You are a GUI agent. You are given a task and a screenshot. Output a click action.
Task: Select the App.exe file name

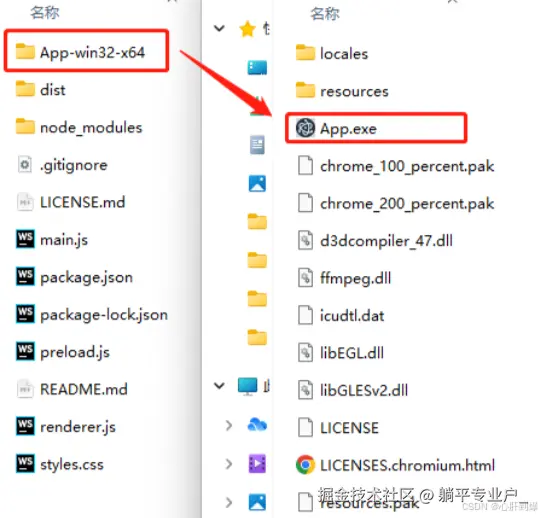(x=348, y=129)
